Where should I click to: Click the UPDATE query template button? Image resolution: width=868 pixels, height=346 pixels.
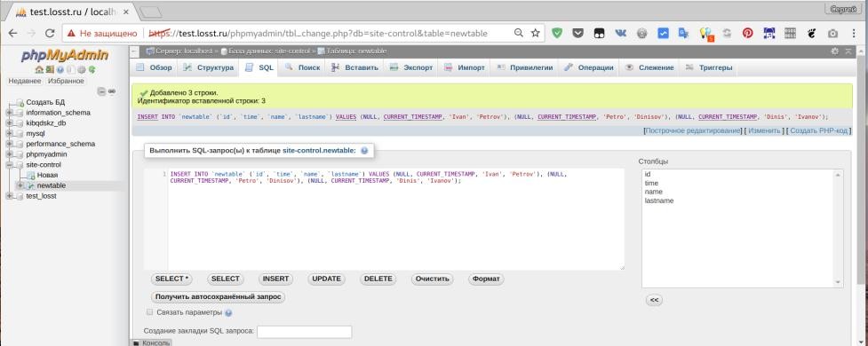click(x=326, y=279)
